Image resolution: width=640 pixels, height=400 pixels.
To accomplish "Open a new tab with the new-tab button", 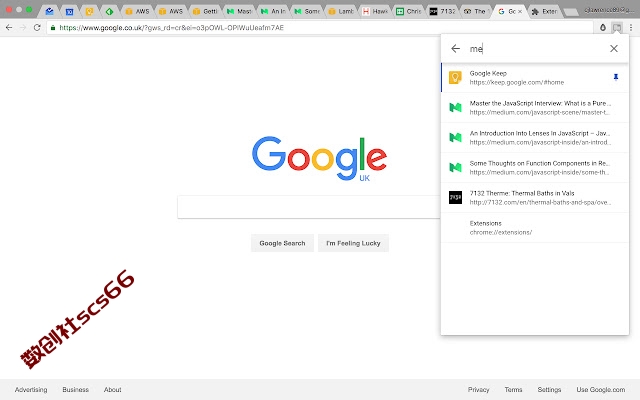I will 571,12.
